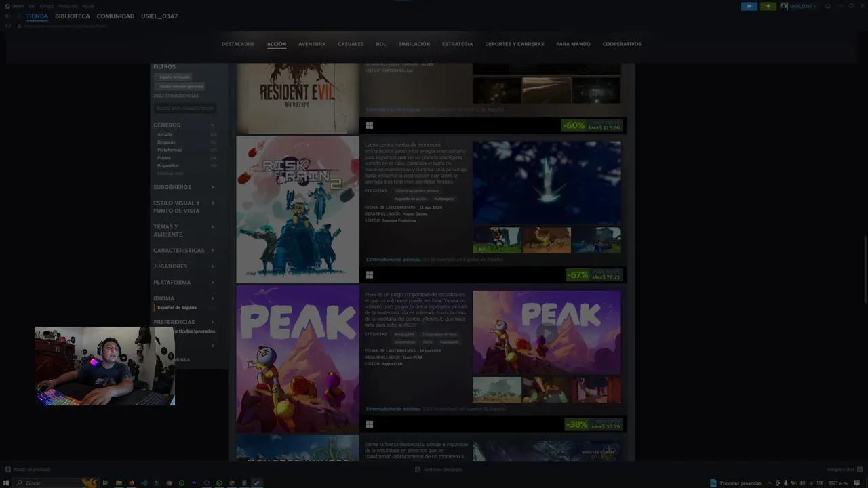The height and width of the screenshot is (488, 868).
Task: Open the Resident Evil biohazard cover image
Action: click(298, 99)
